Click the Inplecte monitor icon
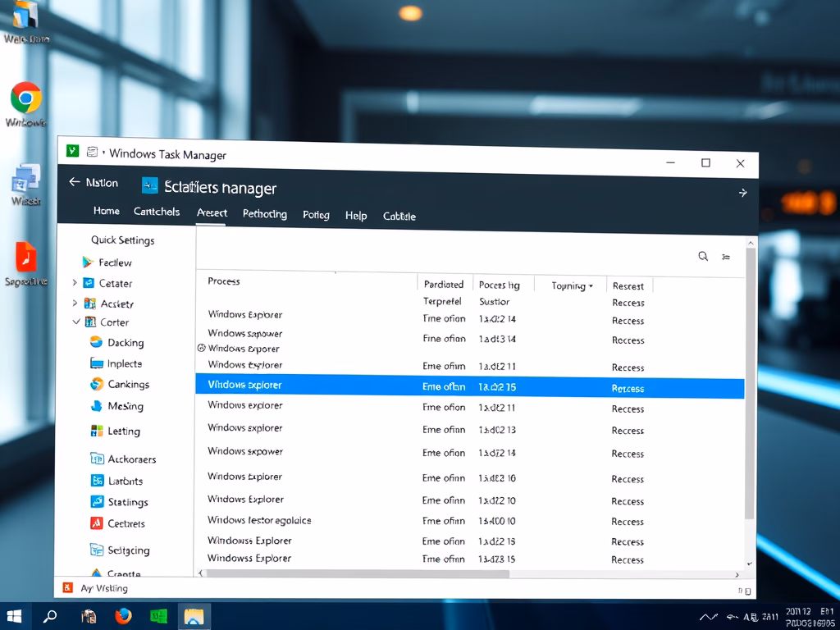840x630 pixels. [x=97, y=363]
